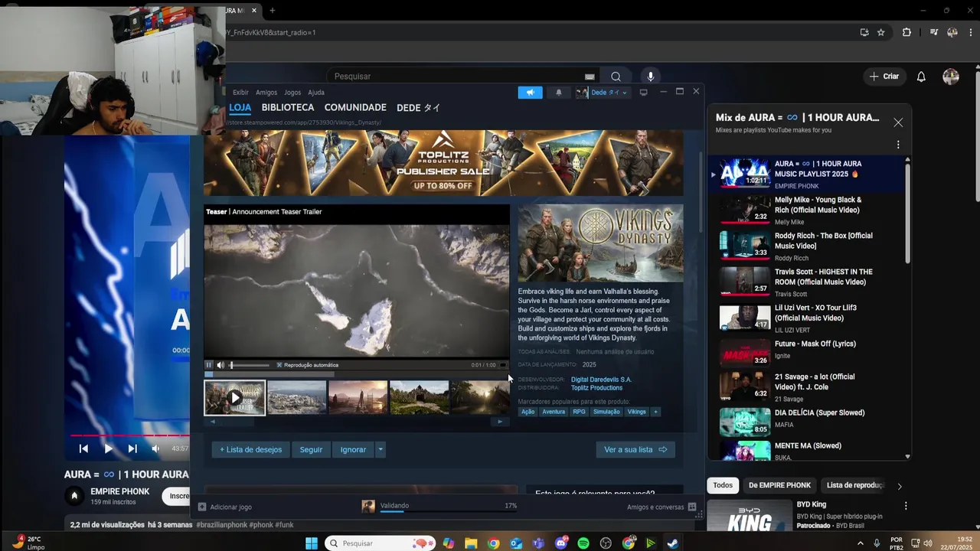
Task: Click YouTube player play button
Action: coord(108,448)
